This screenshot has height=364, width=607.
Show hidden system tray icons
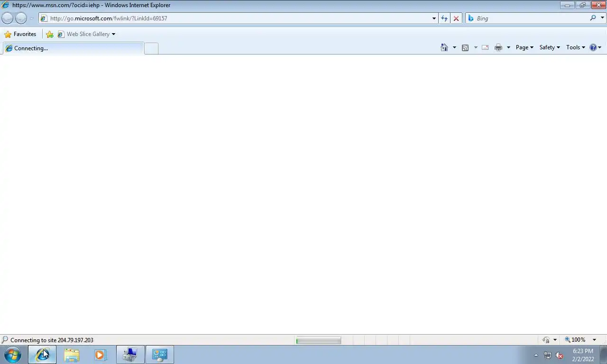click(536, 355)
